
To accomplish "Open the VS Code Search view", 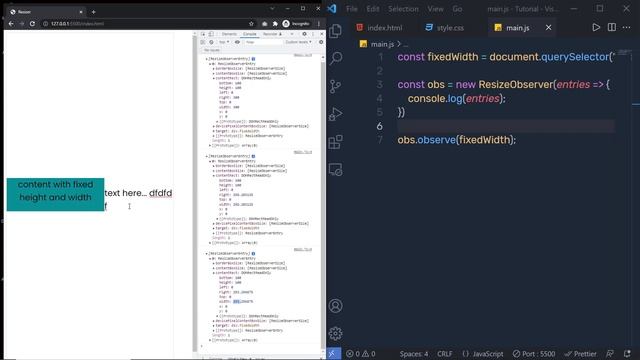I will click(x=336, y=58).
